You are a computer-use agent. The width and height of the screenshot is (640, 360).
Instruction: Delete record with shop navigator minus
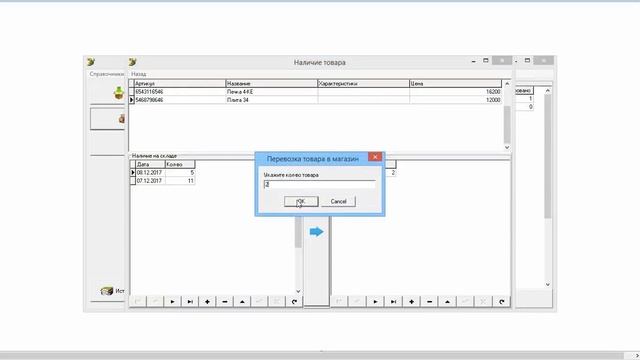pos(429,302)
